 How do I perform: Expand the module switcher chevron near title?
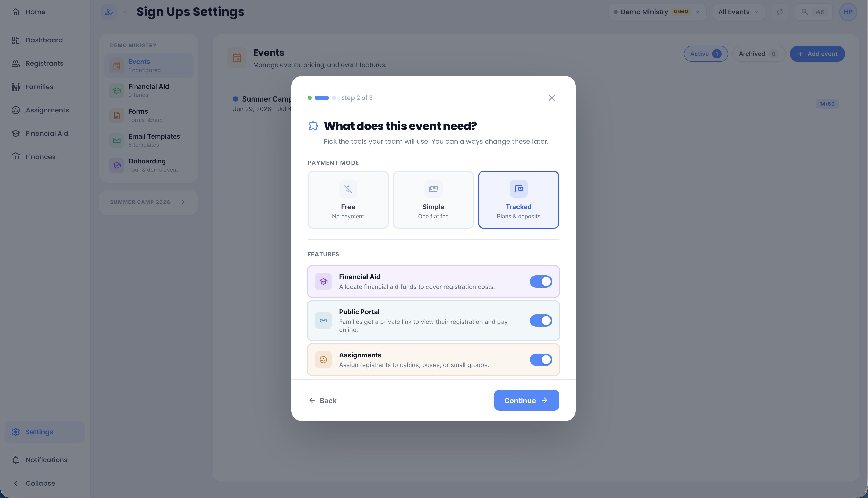pos(125,12)
